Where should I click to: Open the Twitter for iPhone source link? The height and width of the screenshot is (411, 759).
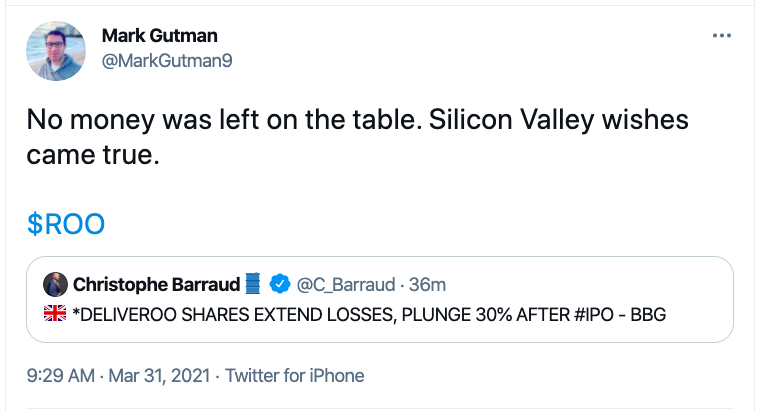coord(294,376)
